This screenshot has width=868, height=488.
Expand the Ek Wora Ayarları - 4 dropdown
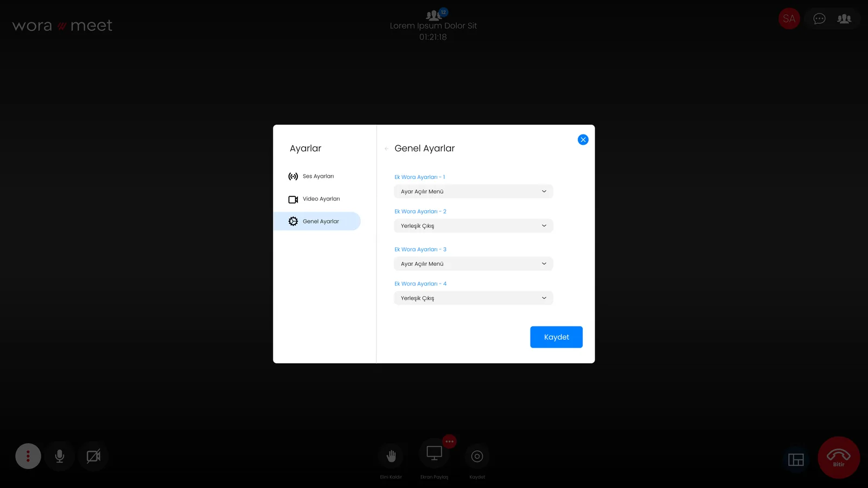(x=474, y=298)
